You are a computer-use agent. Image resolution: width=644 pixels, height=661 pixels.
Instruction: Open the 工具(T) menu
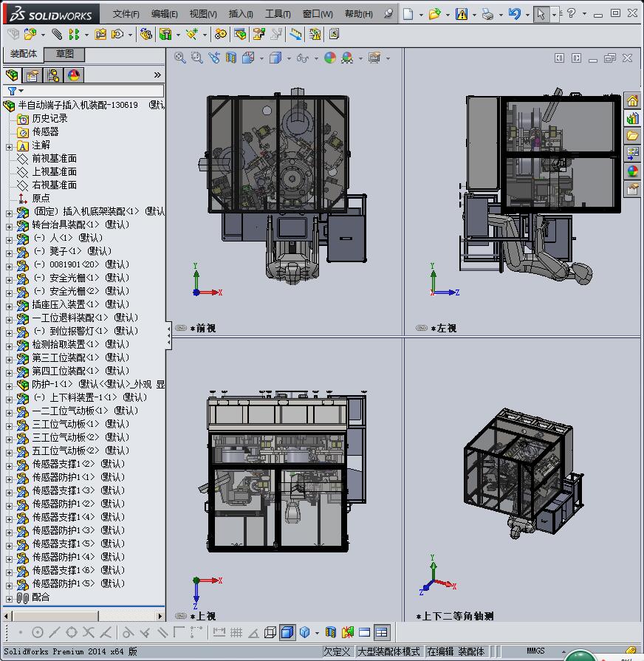pos(278,14)
